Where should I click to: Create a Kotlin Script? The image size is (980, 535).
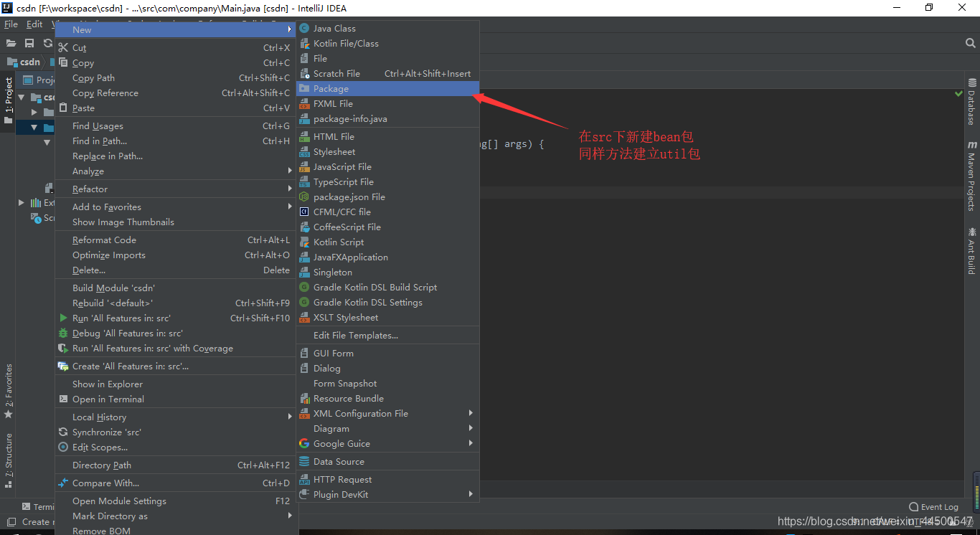pyautogui.click(x=388, y=242)
